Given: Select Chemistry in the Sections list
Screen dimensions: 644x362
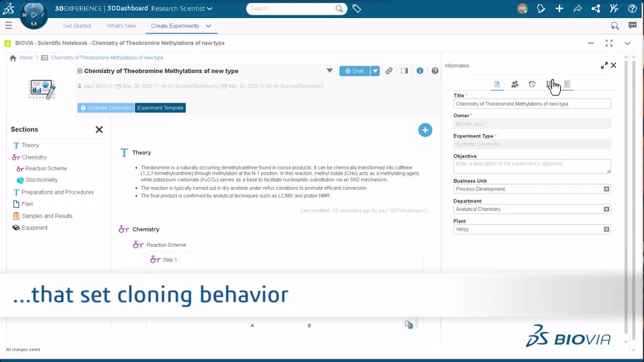Looking at the screenshot, I should [x=34, y=157].
